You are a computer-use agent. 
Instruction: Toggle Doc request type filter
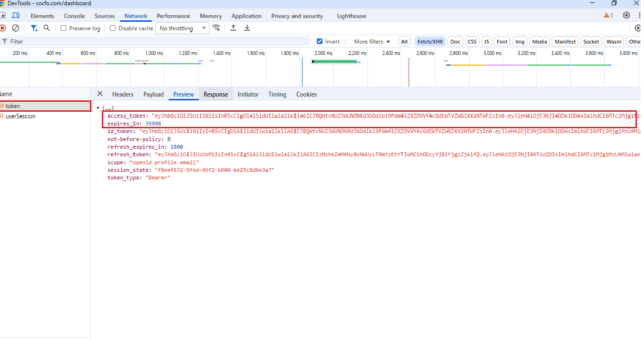[x=455, y=42]
